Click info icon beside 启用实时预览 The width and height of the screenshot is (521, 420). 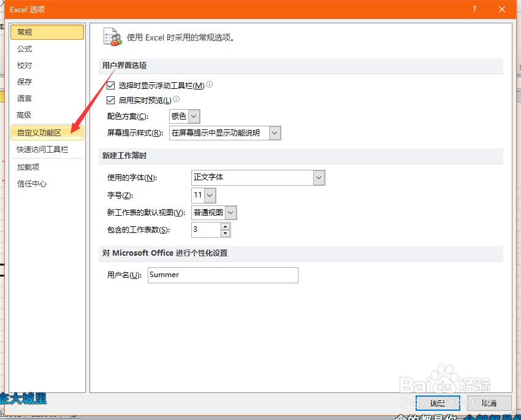(x=177, y=99)
